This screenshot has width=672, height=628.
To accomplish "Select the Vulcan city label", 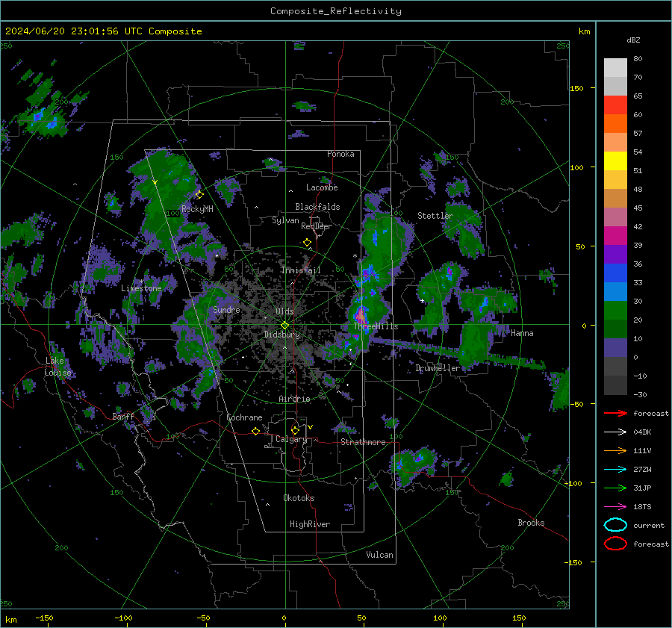I will [x=379, y=555].
